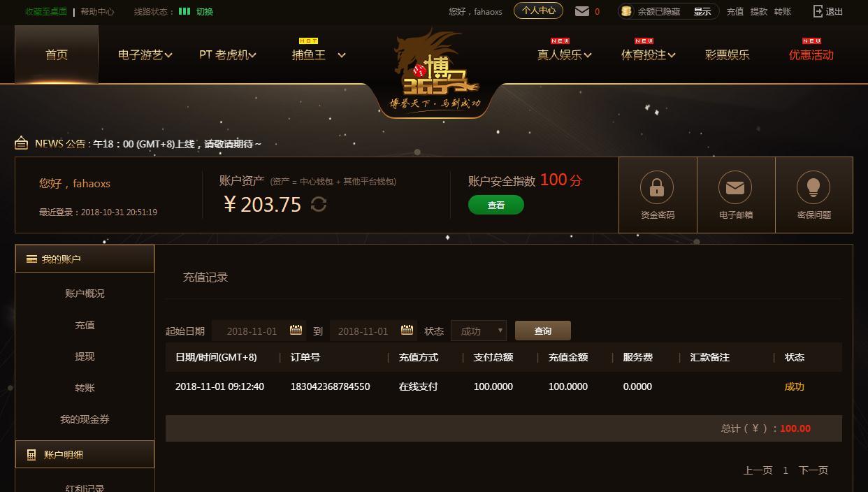Click the mail envelope icon in top bar

581,11
